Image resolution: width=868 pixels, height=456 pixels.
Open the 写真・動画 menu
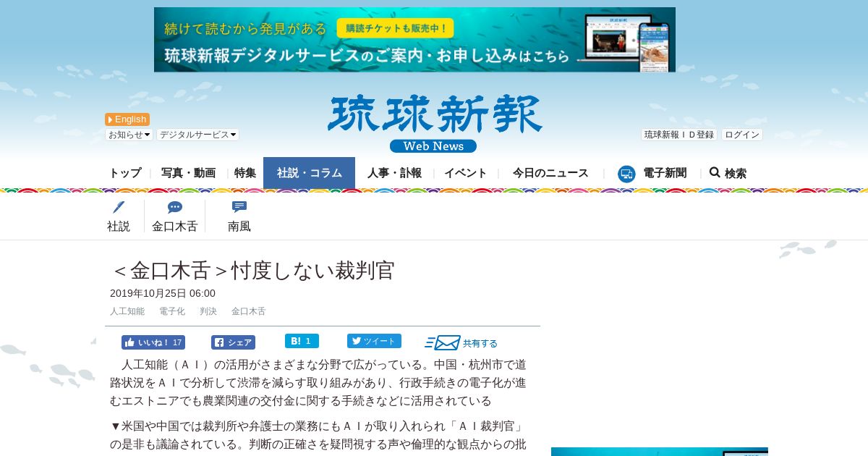click(x=188, y=173)
